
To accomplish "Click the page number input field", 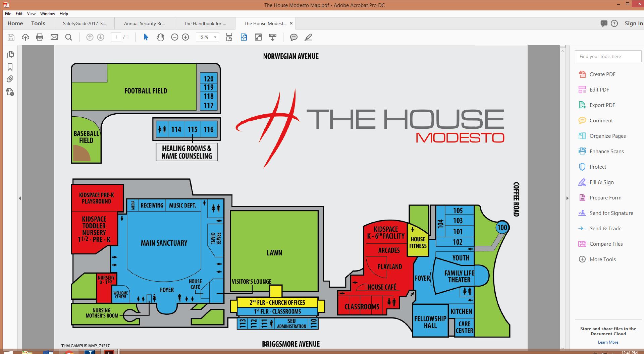I will [x=116, y=37].
